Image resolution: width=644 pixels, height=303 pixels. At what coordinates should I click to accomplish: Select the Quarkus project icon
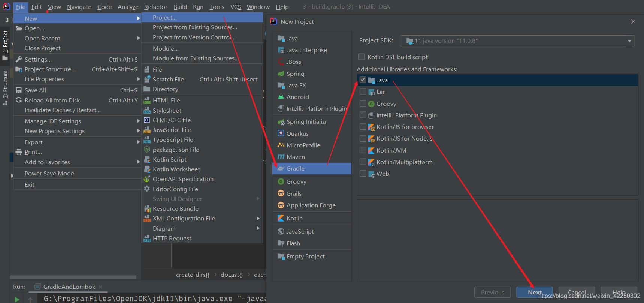(x=281, y=133)
